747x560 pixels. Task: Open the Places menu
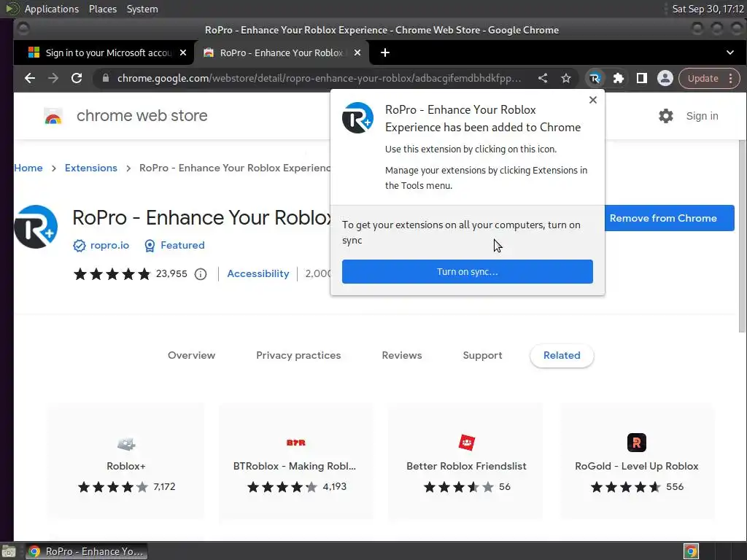pos(103,9)
